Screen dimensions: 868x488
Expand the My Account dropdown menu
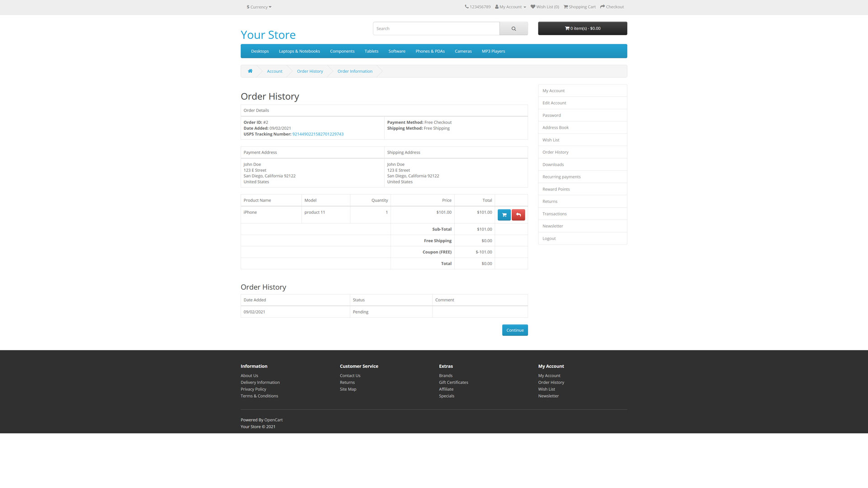tap(510, 6)
